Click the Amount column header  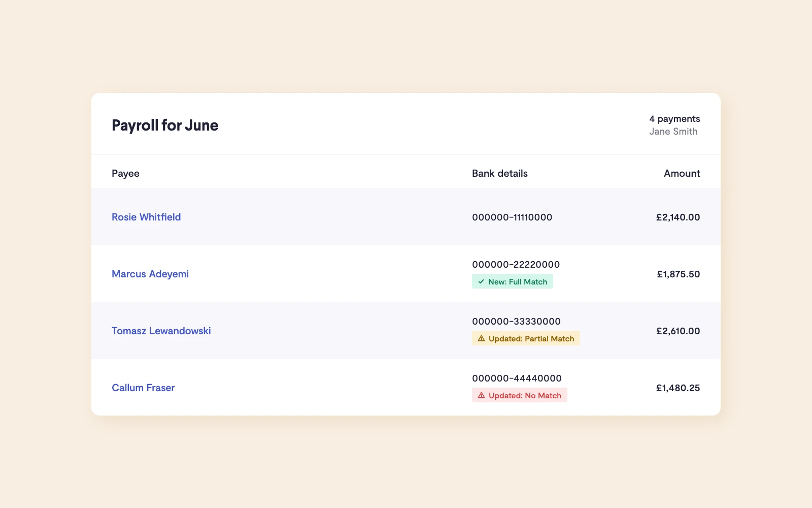[x=682, y=173]
